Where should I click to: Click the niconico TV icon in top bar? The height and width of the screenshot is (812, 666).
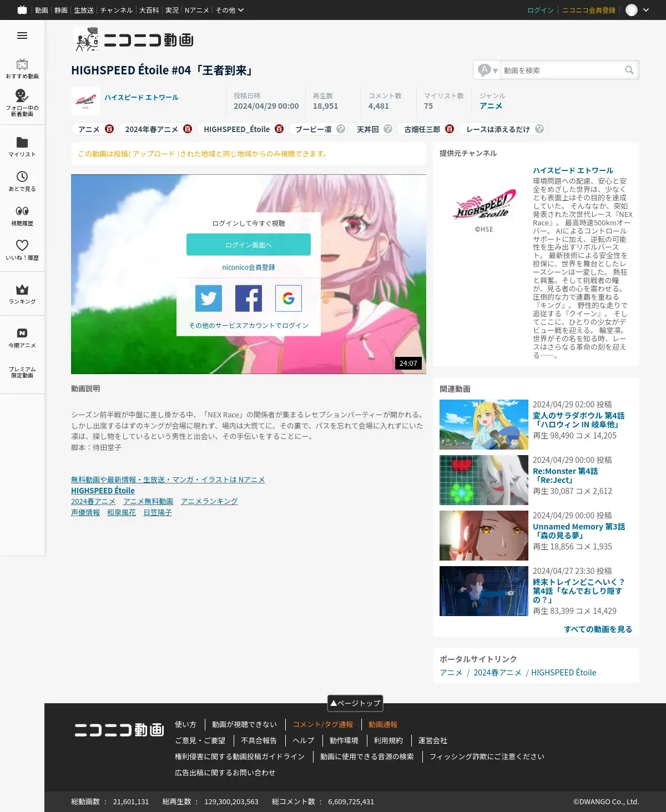click(x=22, y=10)
